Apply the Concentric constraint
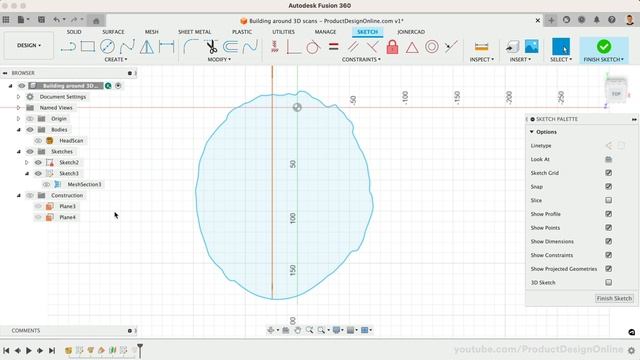 click(x=432, y=47)
